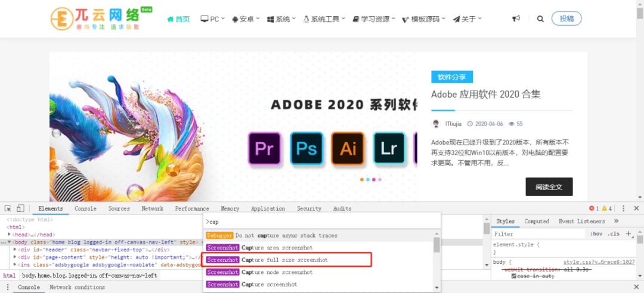Expand the div id="page-content" node
644x293 pixels.
(x=15, y=257)
